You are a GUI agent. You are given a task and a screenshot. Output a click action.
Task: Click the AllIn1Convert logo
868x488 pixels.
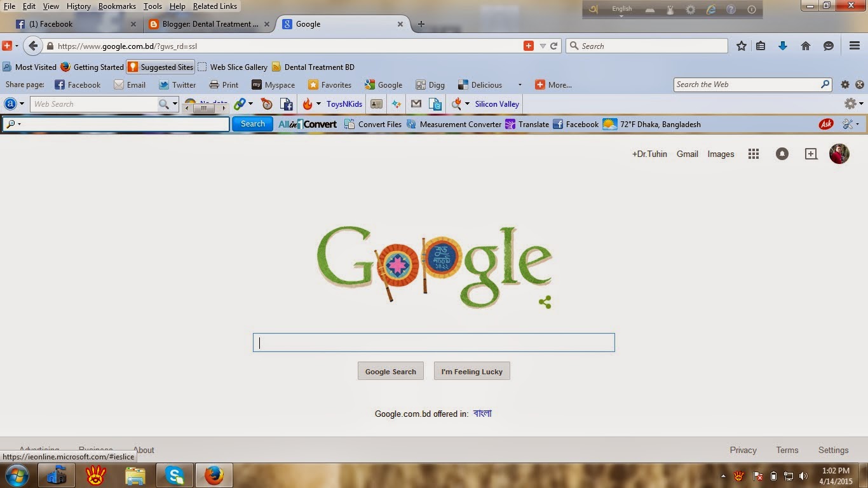(x=308, y=124)
